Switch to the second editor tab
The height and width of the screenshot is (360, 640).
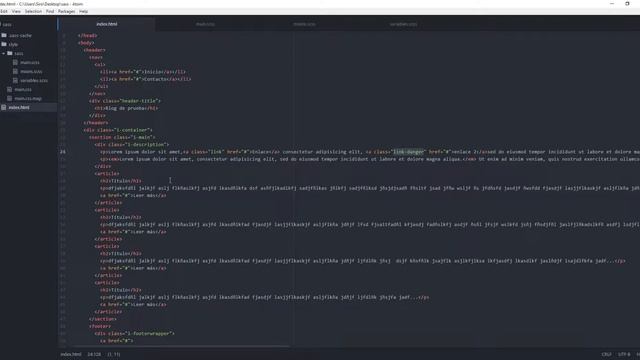[205, 24]
